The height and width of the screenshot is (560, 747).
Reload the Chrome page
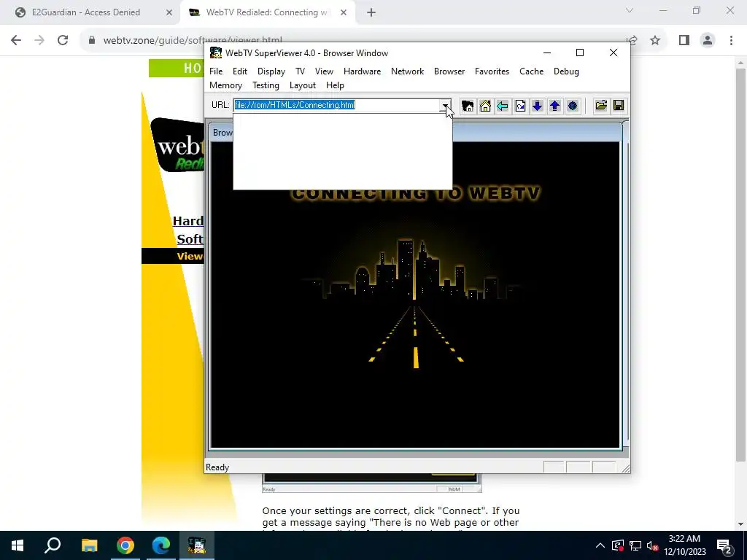(x=63, y=41)
